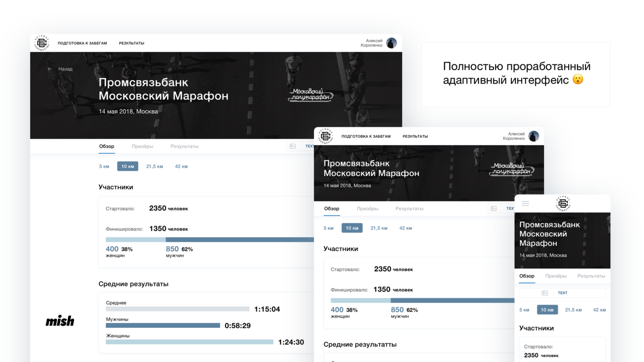The height and width of the screenshot is (362, 644).
Task: Choose the 5 км distance in the mobile mockup
Action: click(524, 310)
